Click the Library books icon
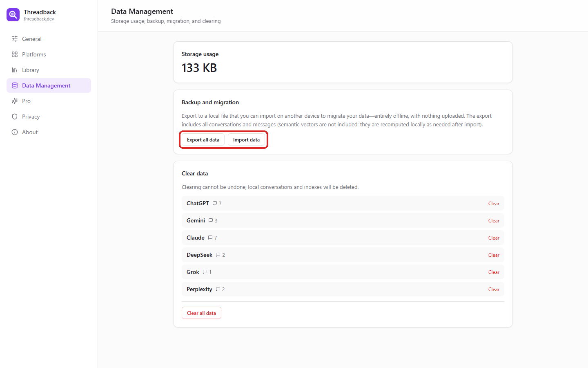The height and width of the screenshot is (368, 588). 15,70
